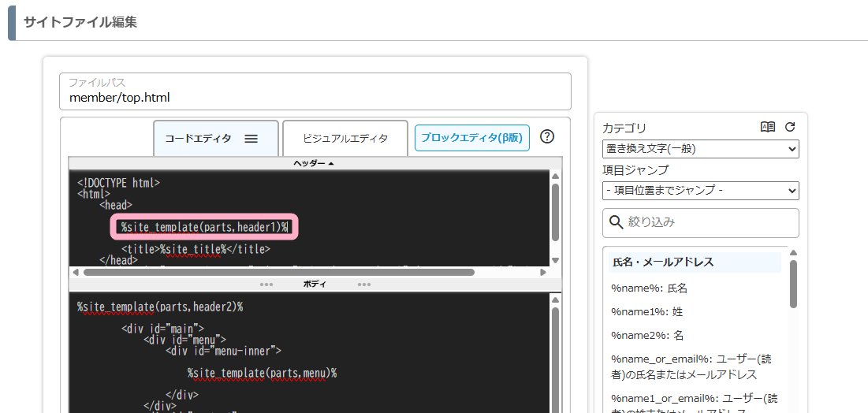868x413 pixels.
Task: Click left dots handle beside ボディ divider
Action: (x=266, y=285)
